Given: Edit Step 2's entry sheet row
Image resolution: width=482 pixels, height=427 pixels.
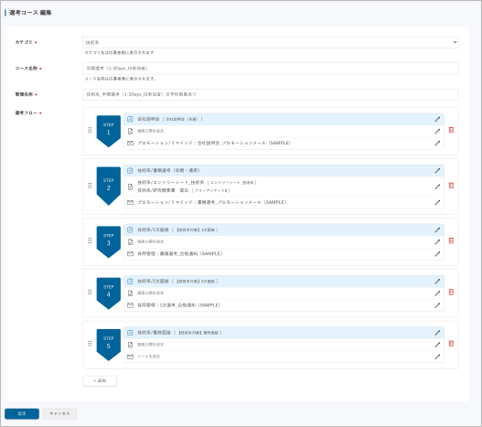Looking at the screenshot, I should pyautogui.click(x=437, y=186).
